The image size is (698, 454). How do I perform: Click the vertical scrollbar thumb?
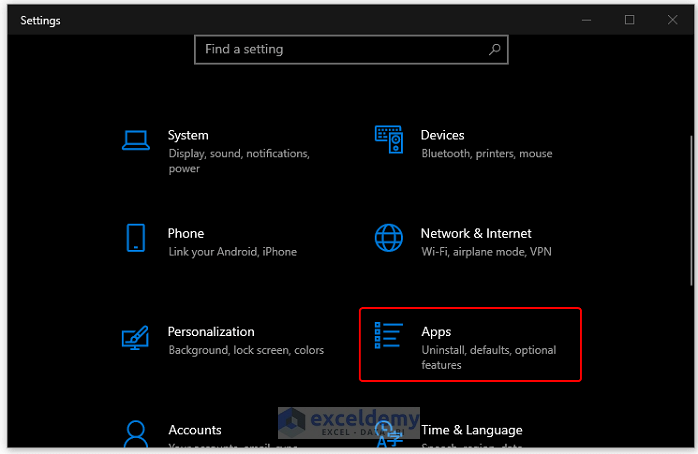pos(691,210)
